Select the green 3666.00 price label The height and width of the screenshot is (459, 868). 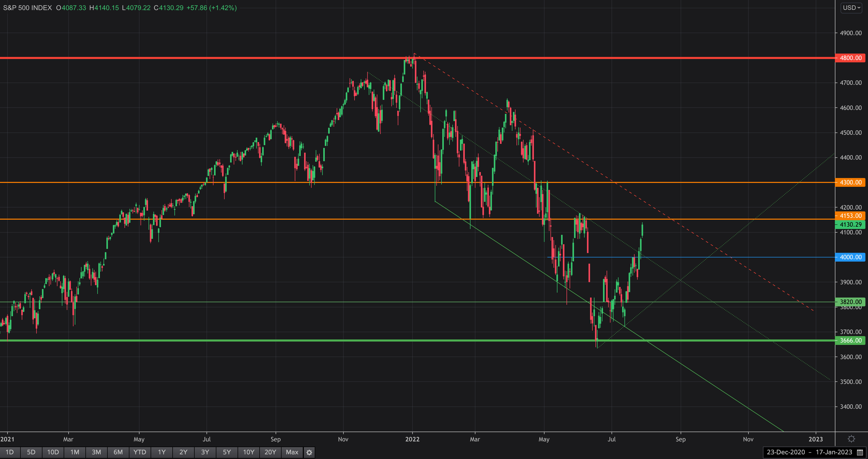point(850,340)
